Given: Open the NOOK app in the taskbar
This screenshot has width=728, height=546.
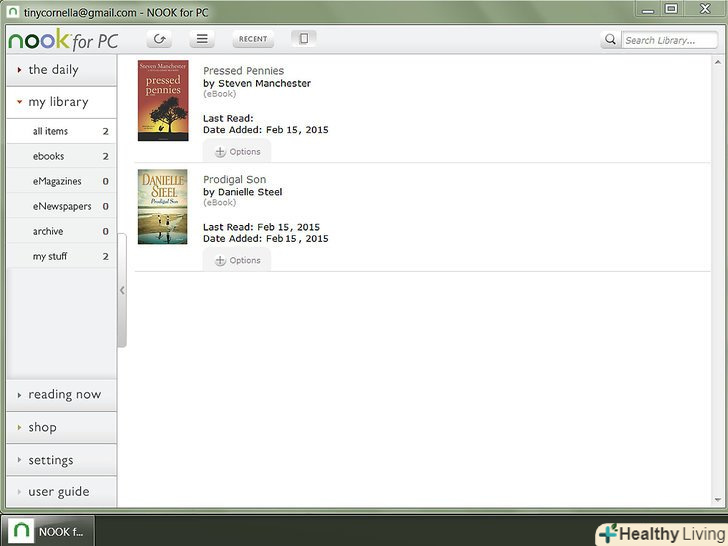Looking at the screenshot, I should 47,531.
